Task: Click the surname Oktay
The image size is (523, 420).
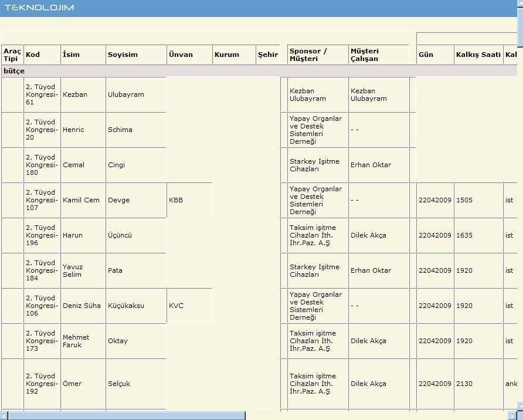Action: tap(118, 341)
